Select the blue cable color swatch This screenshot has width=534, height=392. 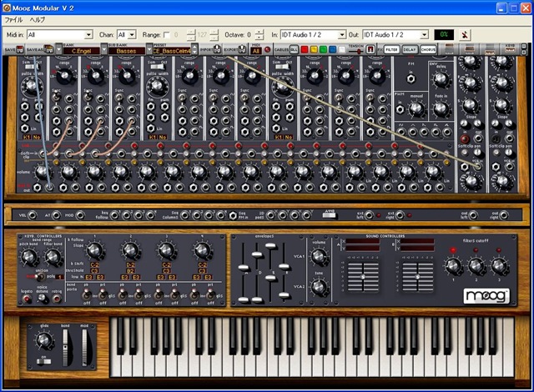pos(332,50)
